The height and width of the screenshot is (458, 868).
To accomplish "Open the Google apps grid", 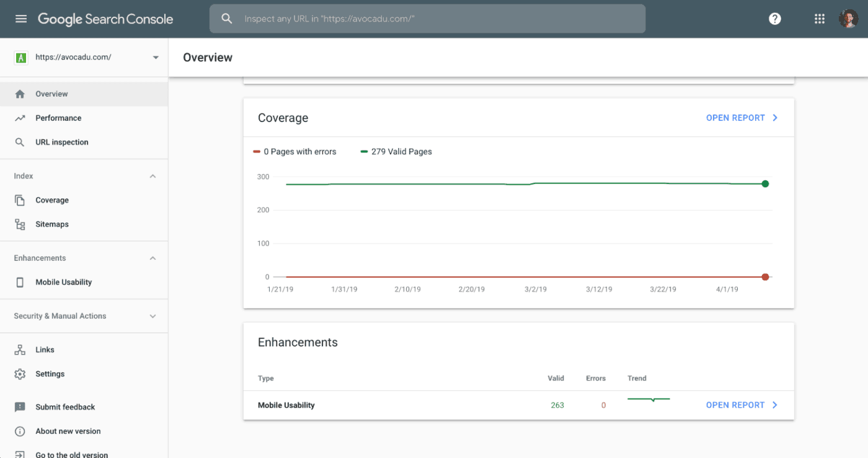I will tap(819, 18).
